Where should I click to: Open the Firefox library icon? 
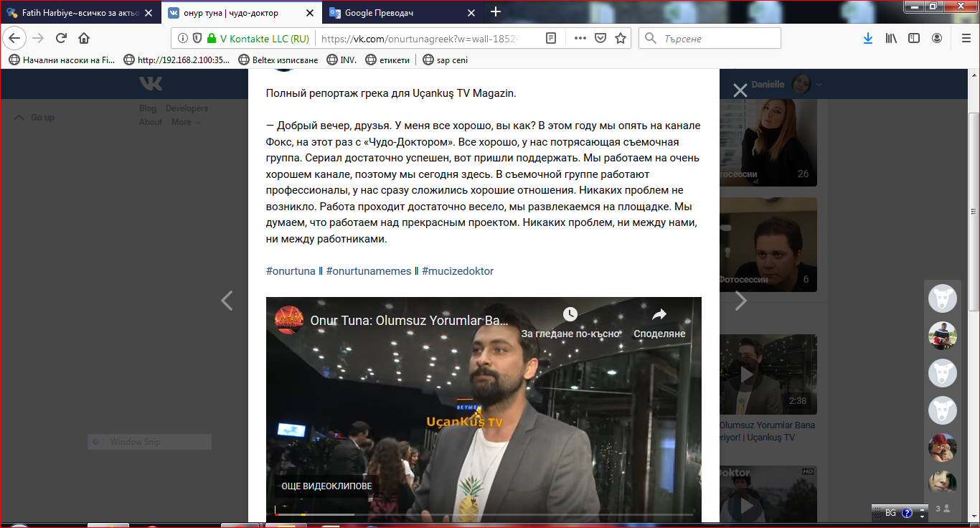[x=890, y=38]
